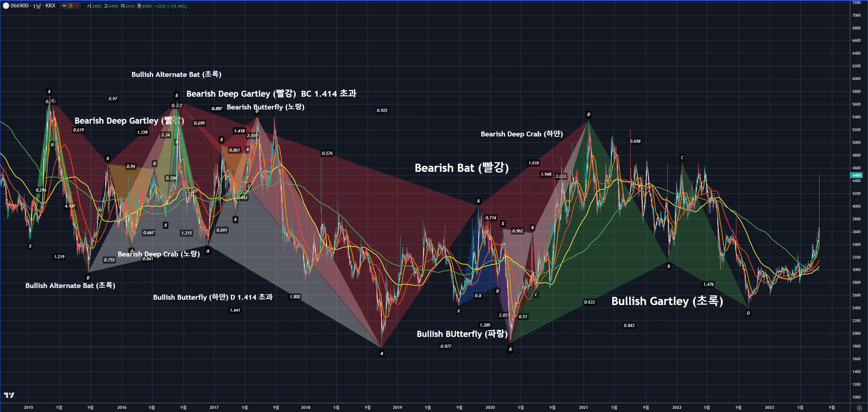Screen dimensions: 868x412
Task: Click the 2020 label on time axis
Action: 490,407
